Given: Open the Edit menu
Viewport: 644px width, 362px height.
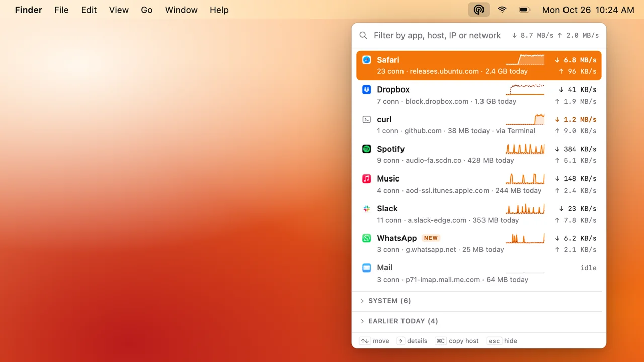Looking at the screenshot, I should tap(89, 10).
